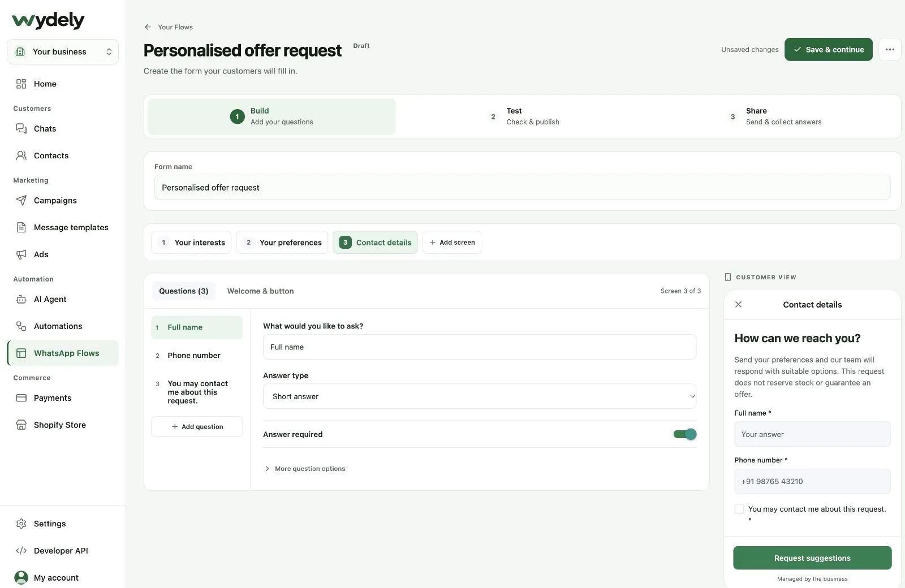Select the Your interests screen
Image resolution: width=905 pixels, height=588 pixels.
click(191, 243)
